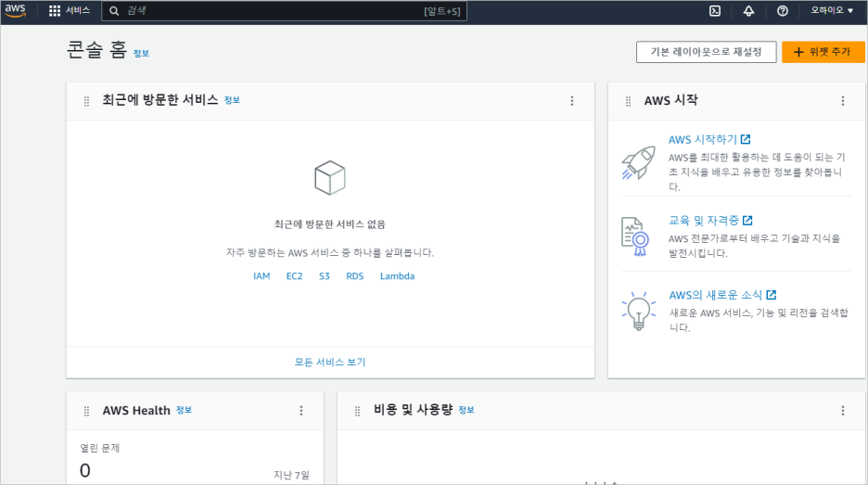Click drag handle of AWS Health widget
The image size is (868, 485).
[x=86, y=411]
